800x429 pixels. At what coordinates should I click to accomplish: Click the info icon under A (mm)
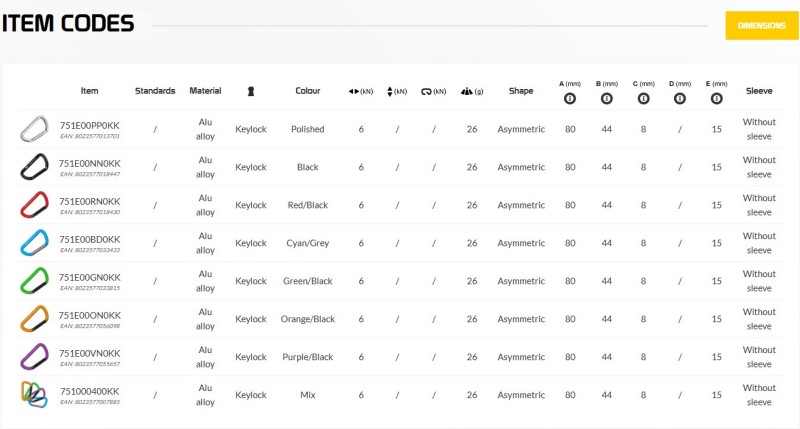tap(570, 98)
